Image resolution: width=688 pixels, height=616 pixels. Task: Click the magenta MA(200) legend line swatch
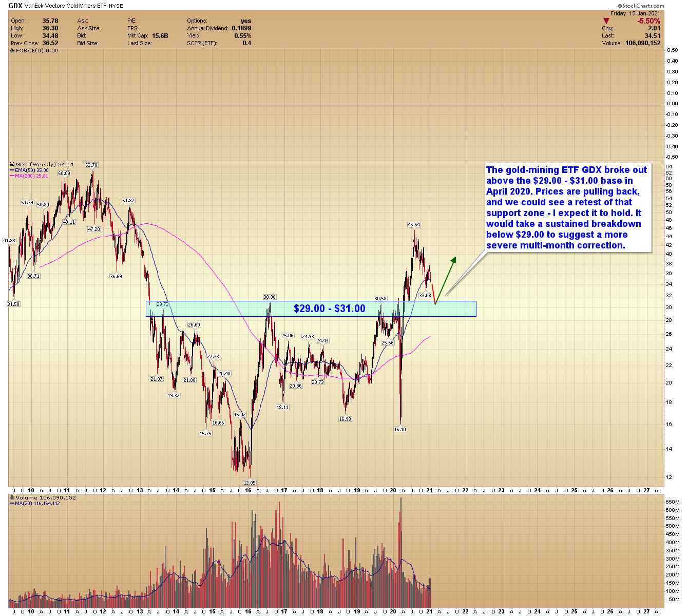coord(12,176)
